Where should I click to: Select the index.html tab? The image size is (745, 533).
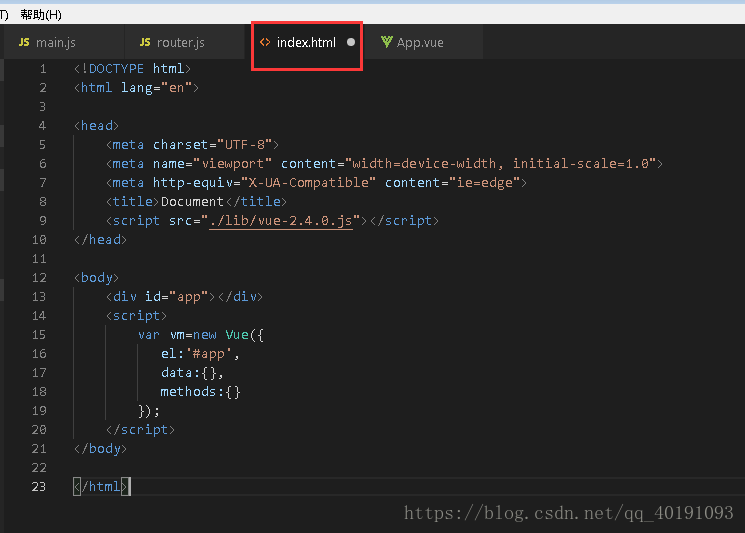306,43
